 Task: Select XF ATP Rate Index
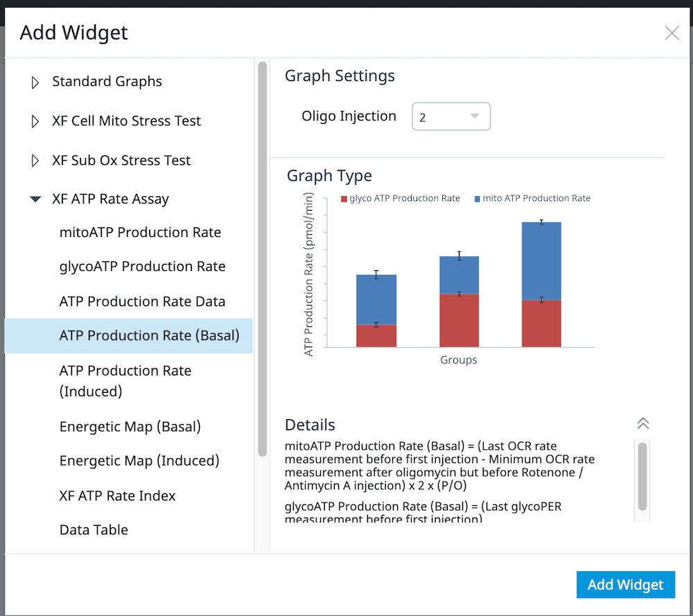click(118, 496)
